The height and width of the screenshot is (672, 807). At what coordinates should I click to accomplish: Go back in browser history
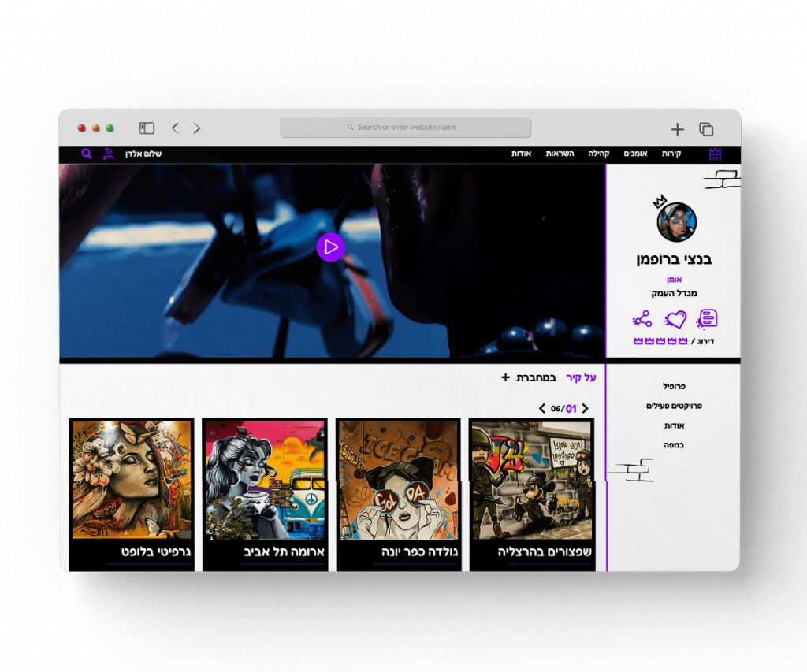pyautogui.click(x=175, y=128)
